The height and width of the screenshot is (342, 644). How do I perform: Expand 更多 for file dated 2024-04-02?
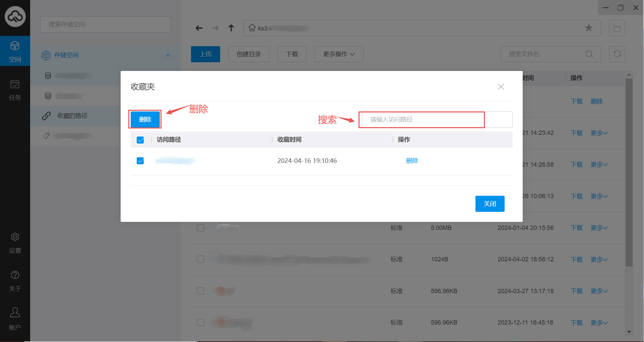[x=599, y=260]
